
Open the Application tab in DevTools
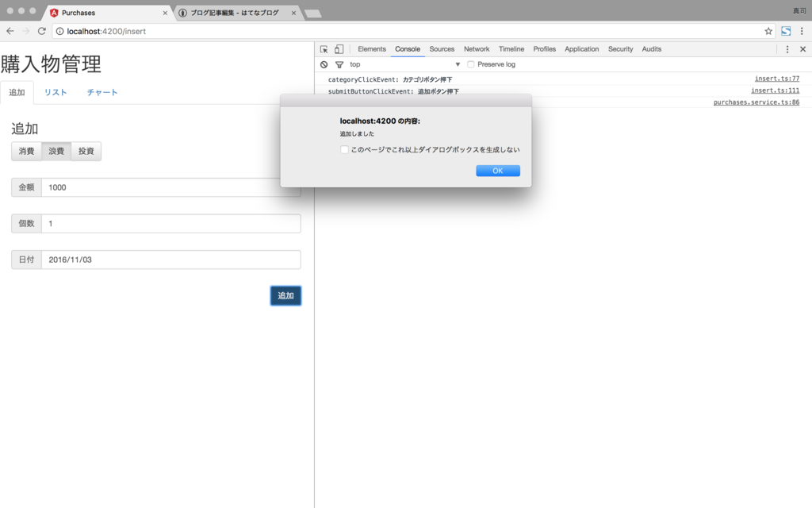tap(581, 49)
